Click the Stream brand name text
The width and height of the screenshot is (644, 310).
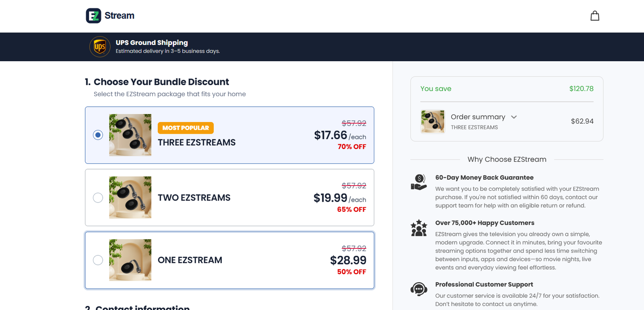(x=120, y=16)
